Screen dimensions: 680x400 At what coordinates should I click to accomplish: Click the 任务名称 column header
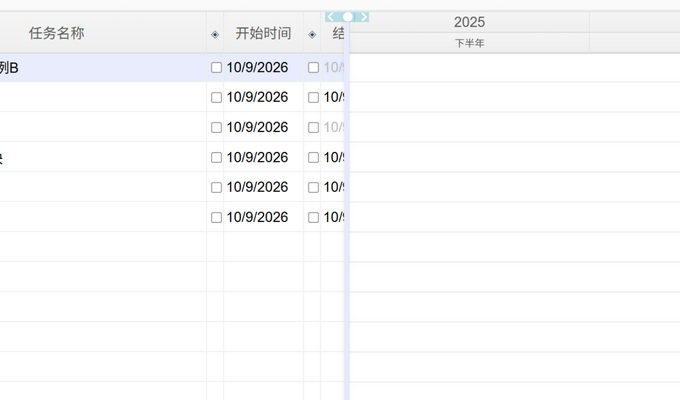pyautogui.click(x=103, y=33)
